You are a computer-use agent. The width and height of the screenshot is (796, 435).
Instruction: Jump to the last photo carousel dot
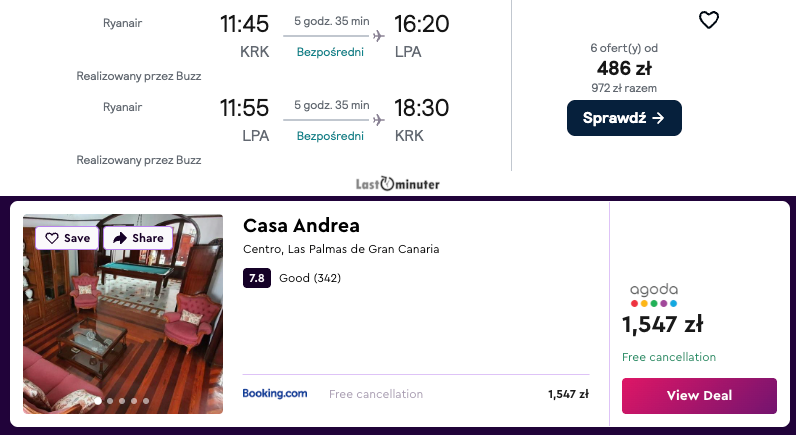point(146,401)
